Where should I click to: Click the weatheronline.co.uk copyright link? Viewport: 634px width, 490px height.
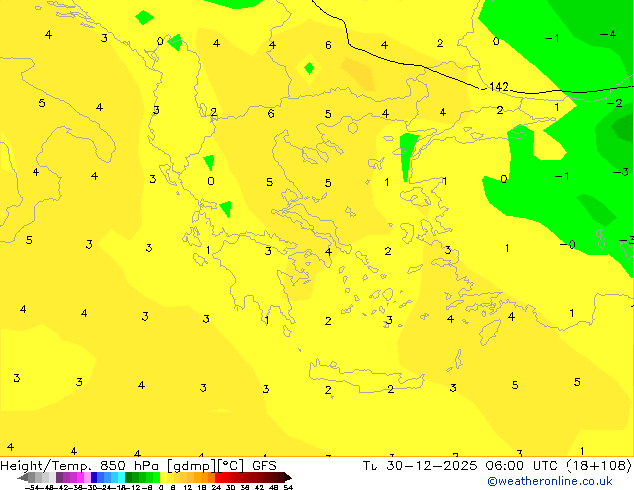coord(549,481)
